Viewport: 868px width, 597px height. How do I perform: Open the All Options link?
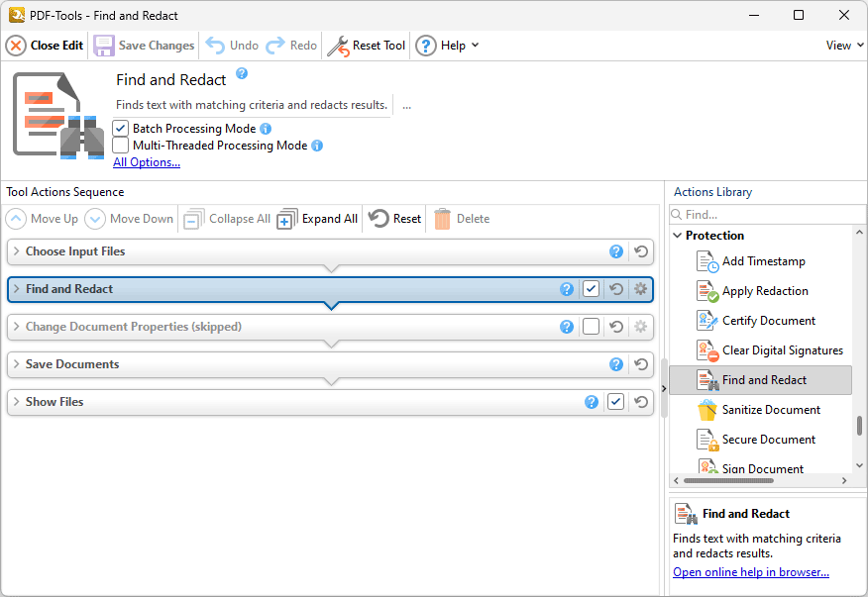click(147, 162)
